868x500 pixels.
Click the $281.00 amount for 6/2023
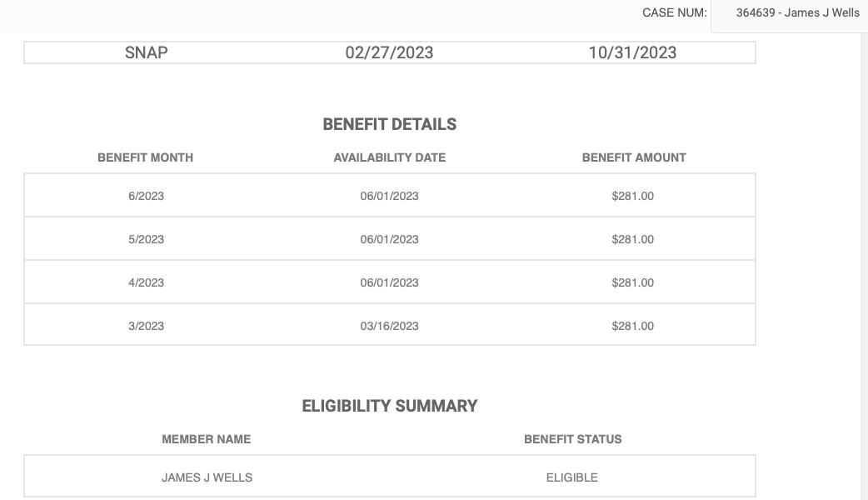[633, 196]
